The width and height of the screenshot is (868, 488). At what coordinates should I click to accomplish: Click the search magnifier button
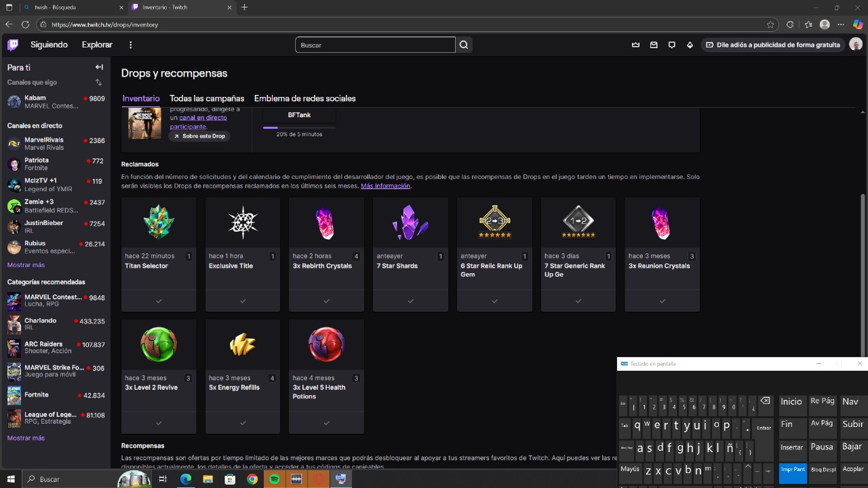pyautogui.click(x=464, y=45)
